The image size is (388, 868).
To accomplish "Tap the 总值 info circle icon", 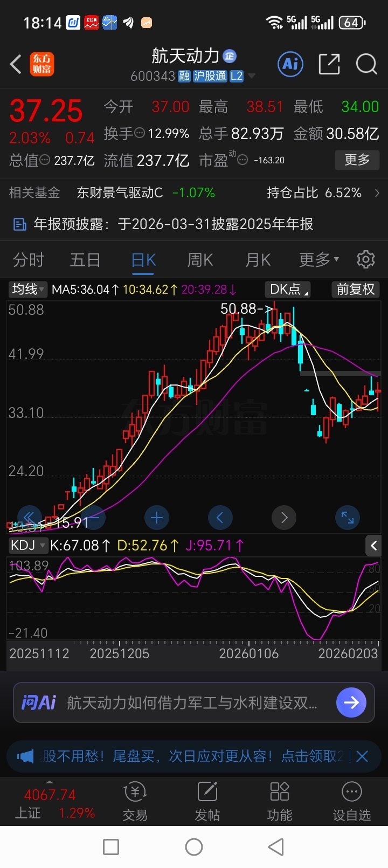I will click(x=45, y=160).
